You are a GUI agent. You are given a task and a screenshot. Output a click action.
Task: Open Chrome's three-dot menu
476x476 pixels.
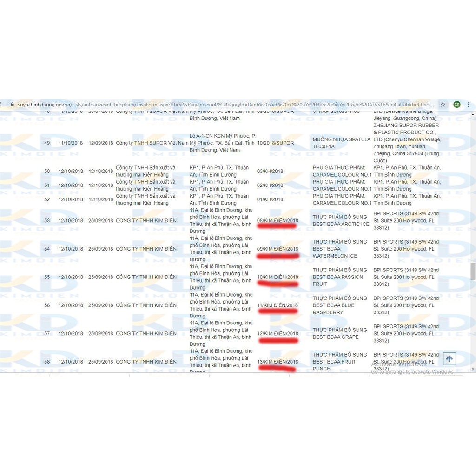(x=469, y=105)
